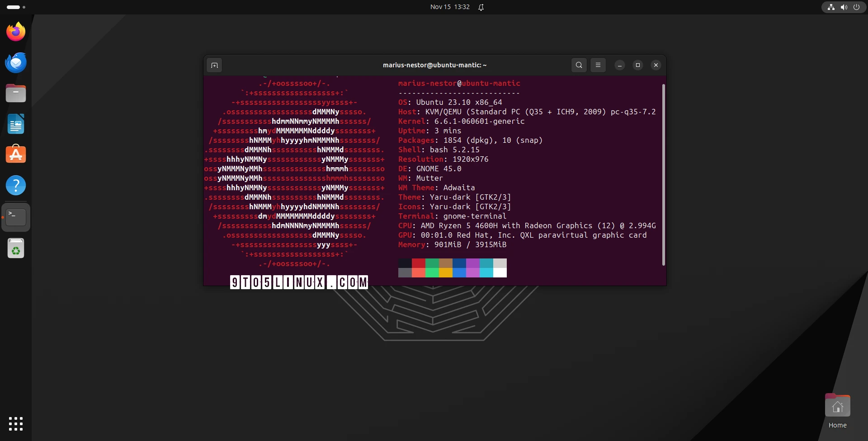
Task: Toggle do-not-disturb via the bell icon
Action: [x=481, y=7]
